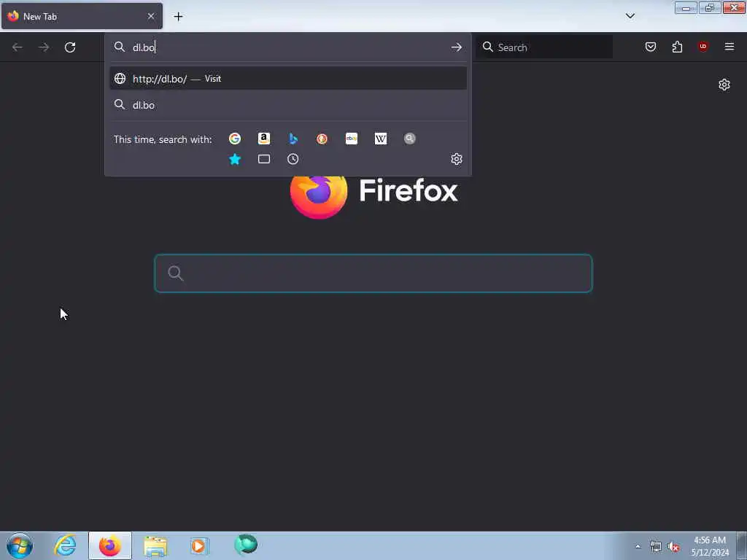Focus the address bar containing dl.bo
Image resolution: width=747 pixels, height=560 pixels.
pos(287,47)
